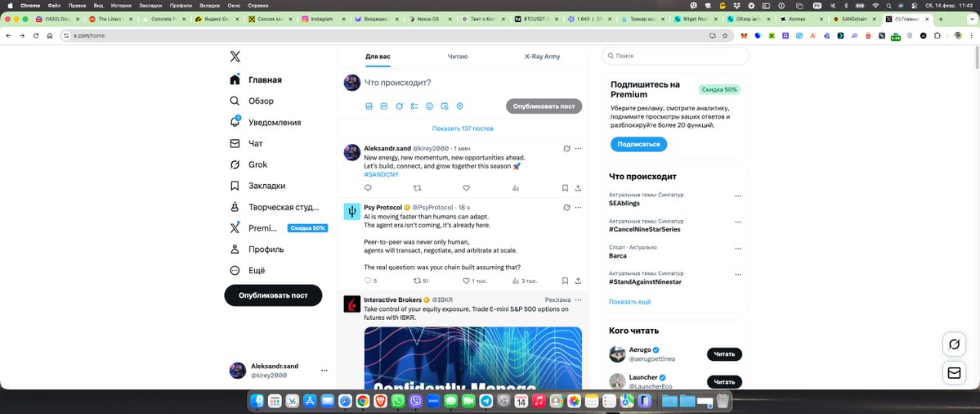Add location tag in composer
980x414 pixels.
pyautogui.click(x=459, y=106)
